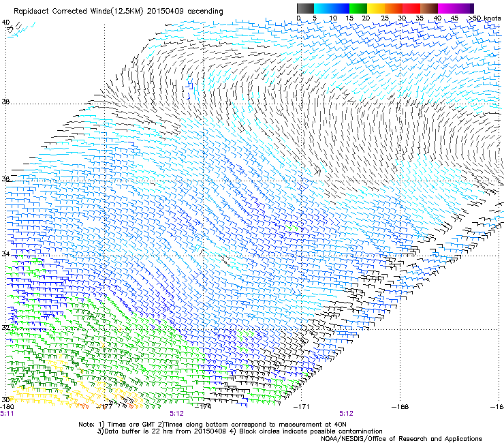Click the gray 0-5 knot legend segment
The image size is (504, 443).
305,8
